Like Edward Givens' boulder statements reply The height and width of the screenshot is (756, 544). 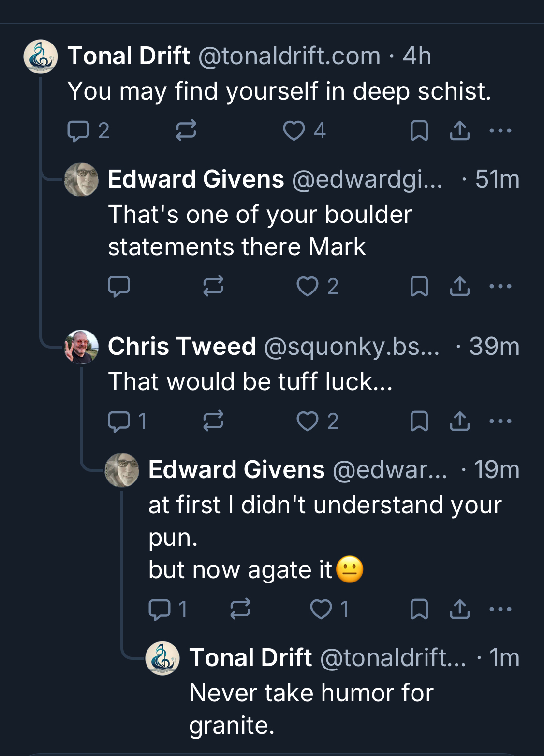click(x=308, y=286)
